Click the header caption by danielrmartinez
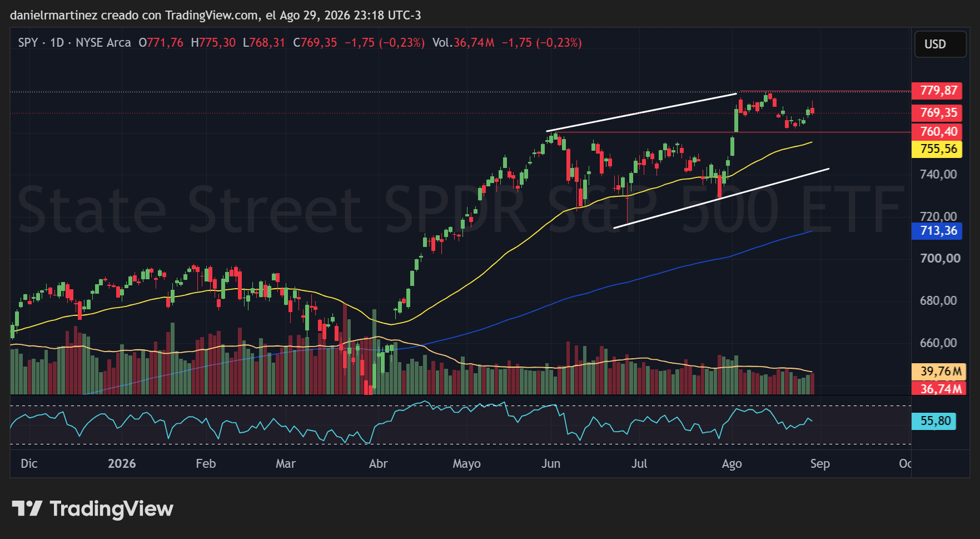Screen dimensions: 980x539 [x=216, y=15]
